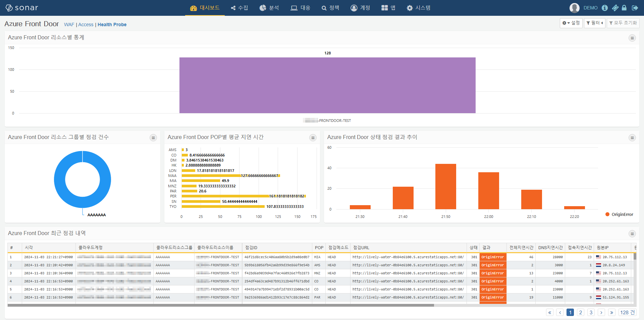
Task: Sort table by 클라우드계정 column
Action: (x=114, y=247)
